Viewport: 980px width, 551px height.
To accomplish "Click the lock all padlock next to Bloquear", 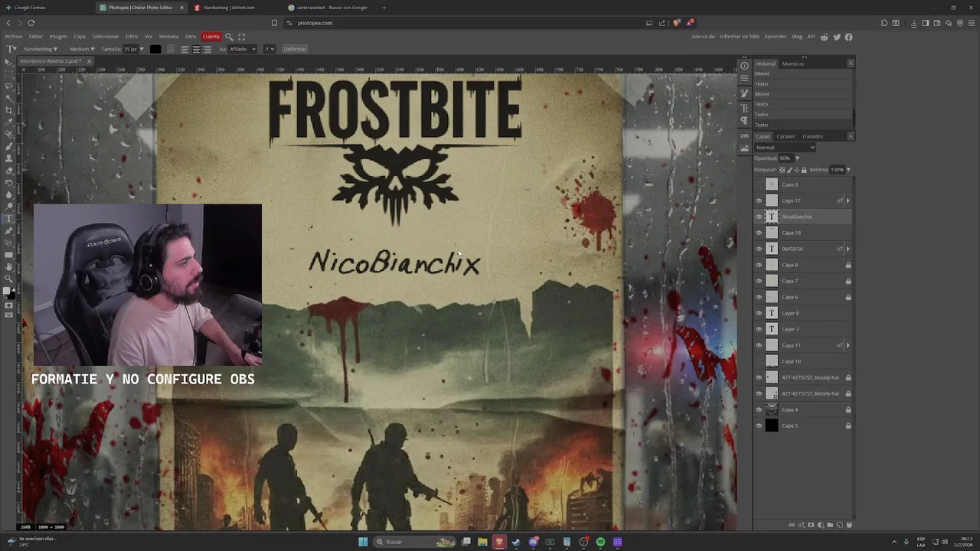I will pos(803,170).
